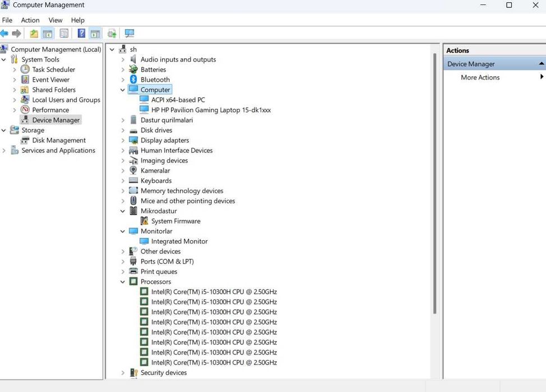Screen dimensions: 546x392
Task: Click the Print queues printer icon
Action: coord(133,271)
